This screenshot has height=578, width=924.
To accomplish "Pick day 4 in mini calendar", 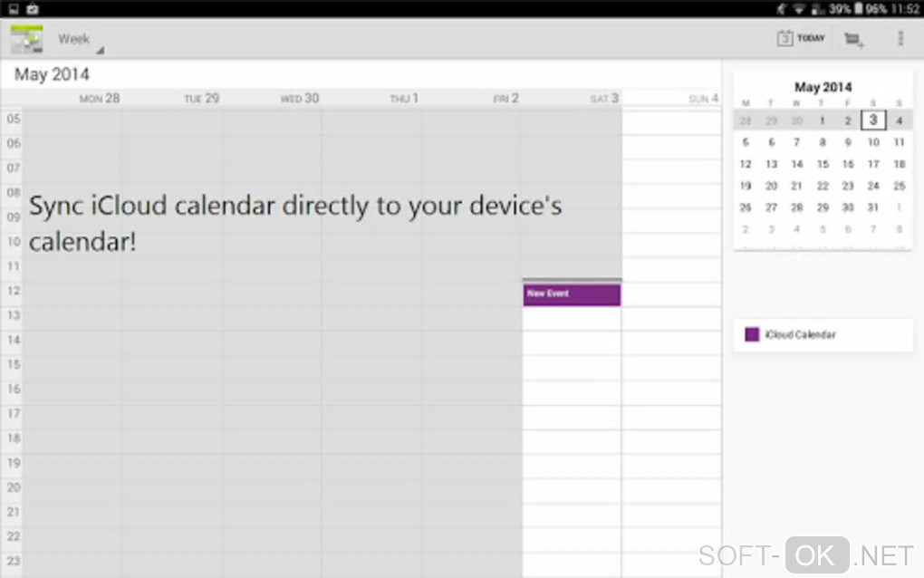I will click(x=900, y=120).
